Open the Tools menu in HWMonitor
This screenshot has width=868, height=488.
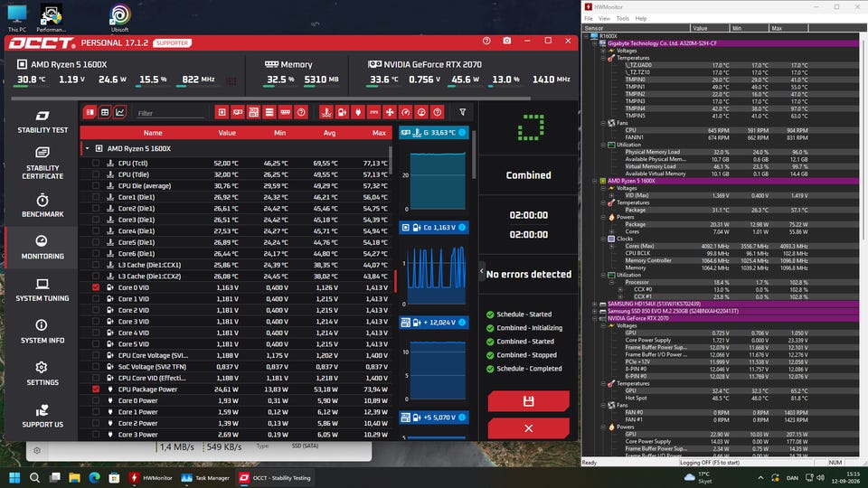(622, 18)
